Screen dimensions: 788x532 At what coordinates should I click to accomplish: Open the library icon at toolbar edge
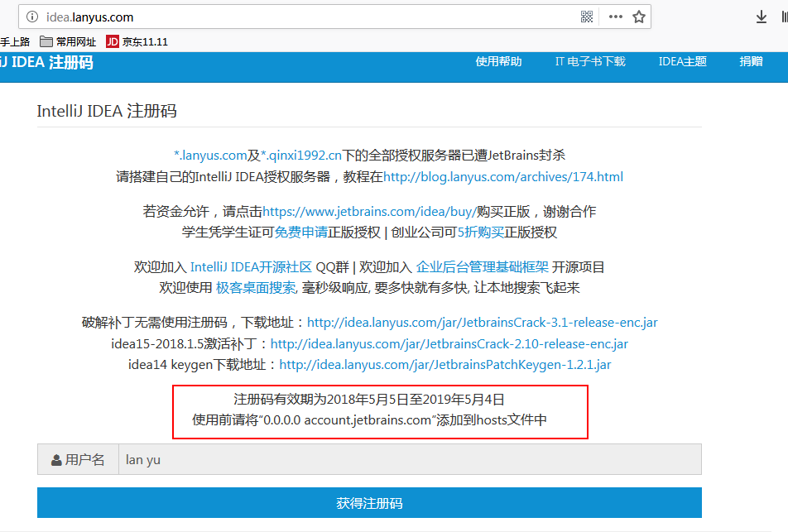[784, 17]
